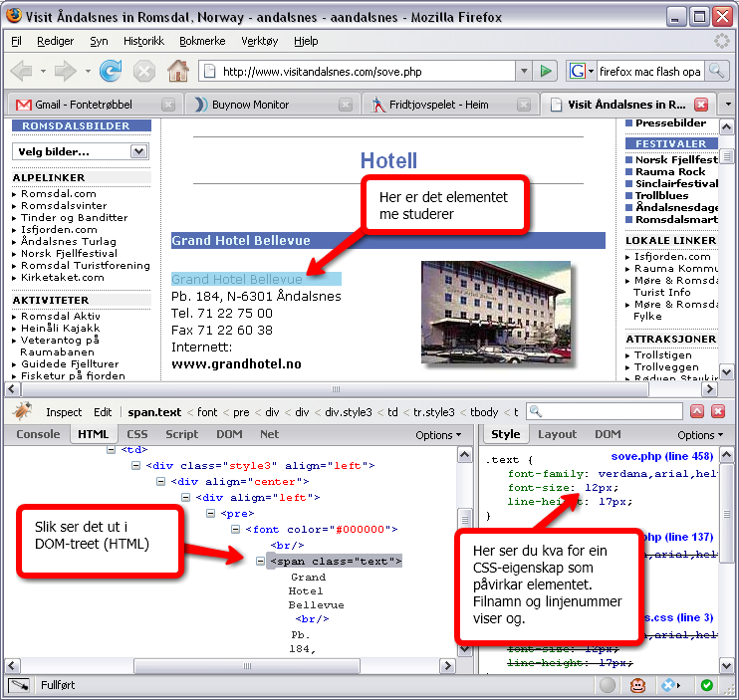Click the Greasemonkey monkey status icon
739x700 pixels.
click(637, 685)
